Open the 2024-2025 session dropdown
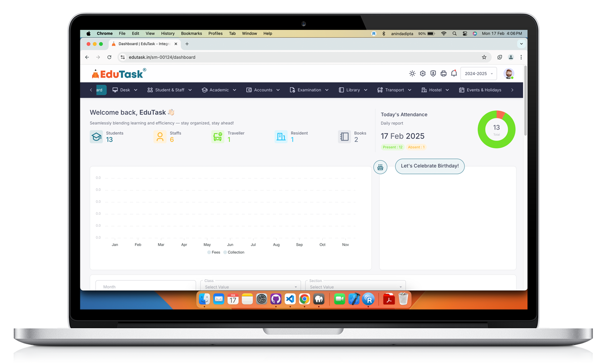Viewport: 607px width, 364px height. coord(478,74)
